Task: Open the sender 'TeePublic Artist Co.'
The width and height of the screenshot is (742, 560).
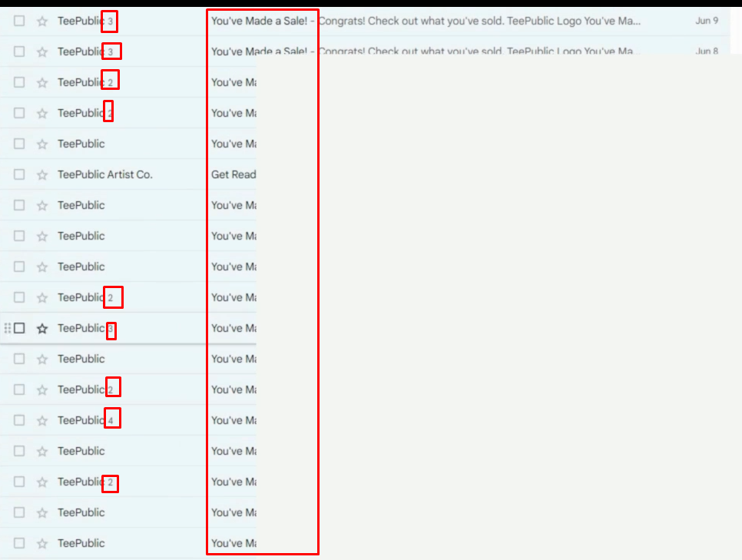Action: tap(105, 174)
